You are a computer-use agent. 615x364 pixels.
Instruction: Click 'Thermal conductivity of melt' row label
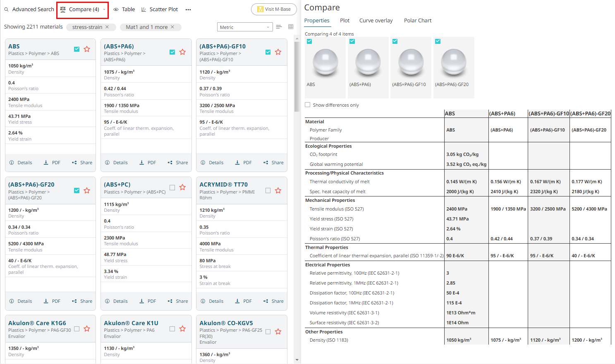point(340,182)
